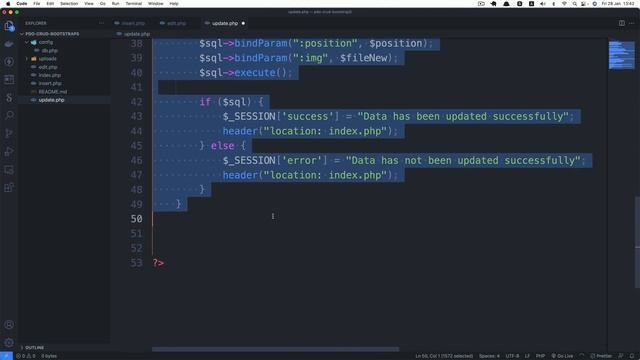This screenshot has height=360, width=640.
Task: Split the editor to the right
Action: 622,23
